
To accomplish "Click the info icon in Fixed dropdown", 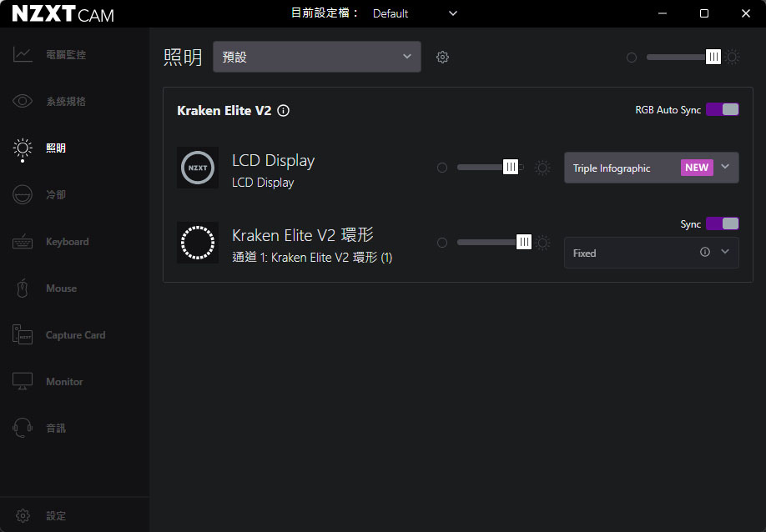I will [705, 252].
